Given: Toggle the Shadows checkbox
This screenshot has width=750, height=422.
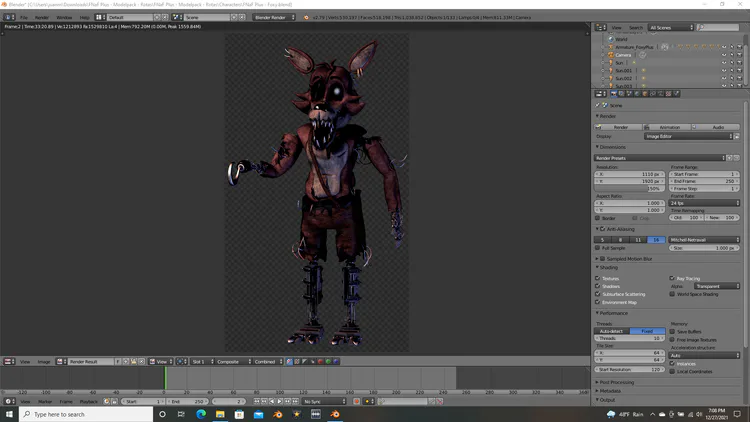Looking at the screenshot, I should [597, 286].
